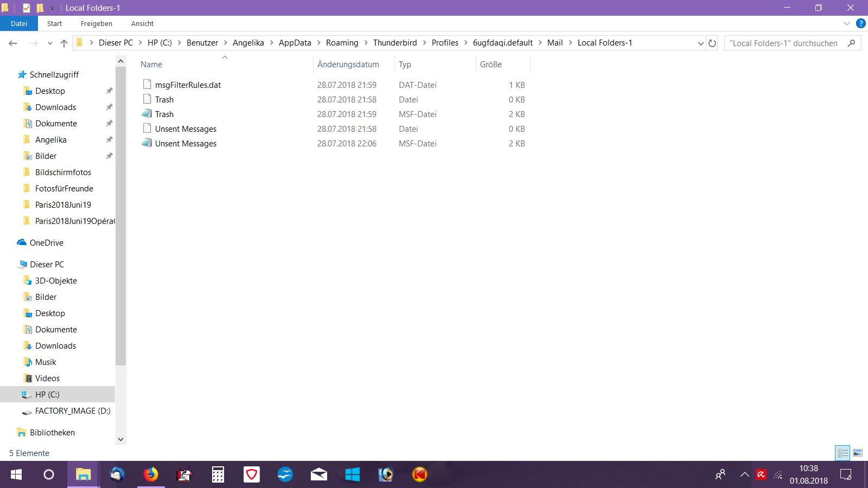Screen dimensions: 868x488
Task: Go up one folder level
Action: coord(64,43)
